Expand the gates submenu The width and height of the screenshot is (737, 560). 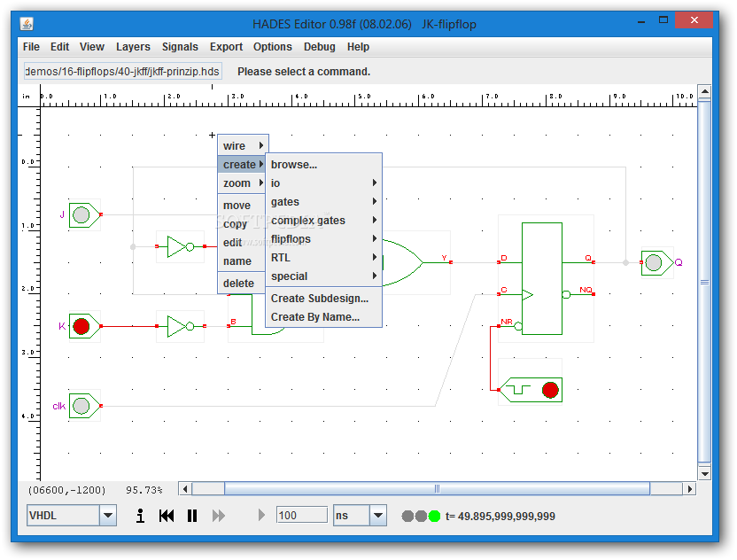click(324, 202)
